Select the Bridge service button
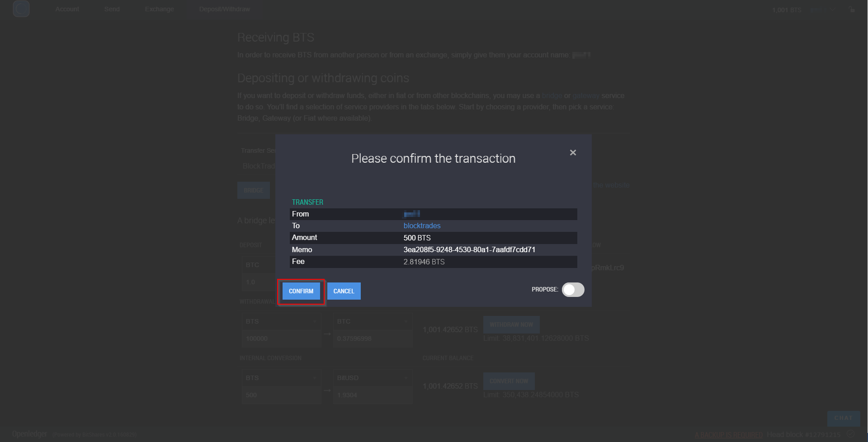 coord(254,190)
